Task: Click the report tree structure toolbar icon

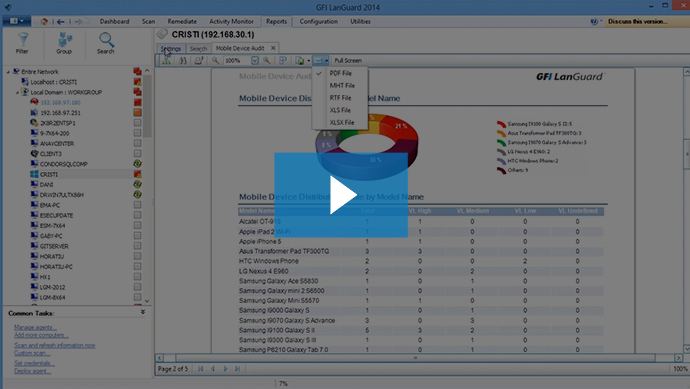Action: pyautogui.click(x=166, y=61)
